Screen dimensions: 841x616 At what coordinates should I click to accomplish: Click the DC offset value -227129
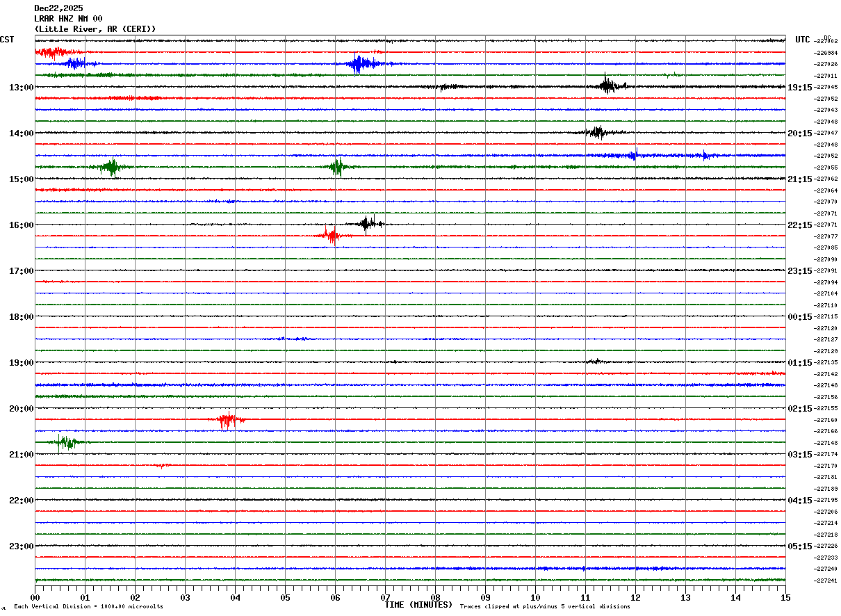point(825,351)
